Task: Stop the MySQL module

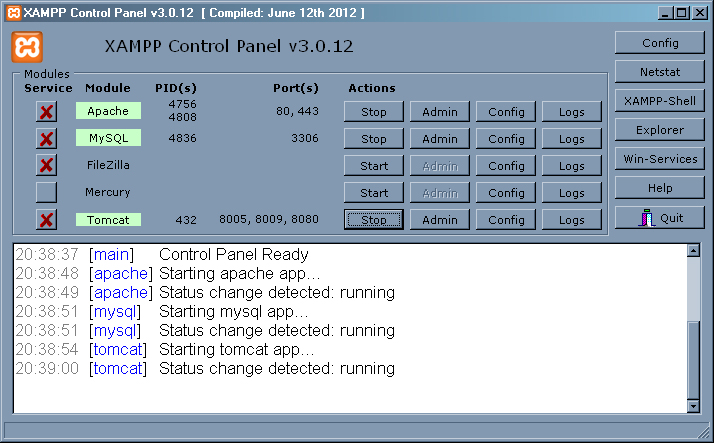Action: tap(374, 139)
